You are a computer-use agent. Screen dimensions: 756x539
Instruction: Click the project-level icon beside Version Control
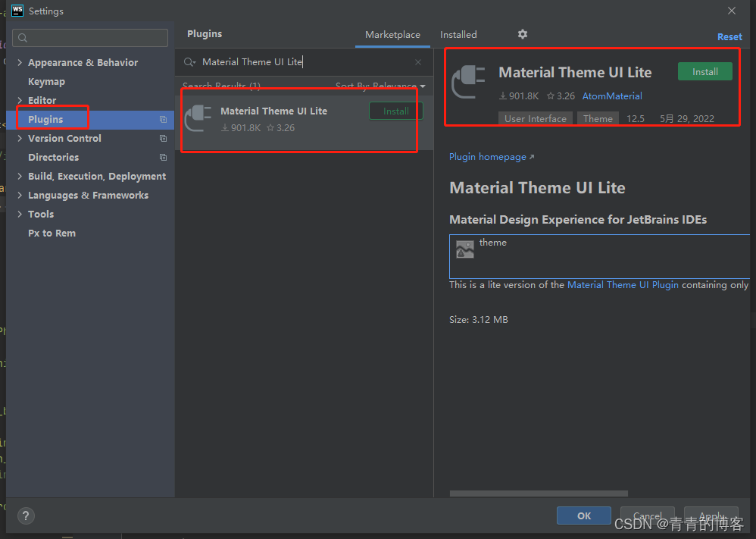(x=164, y=139)
